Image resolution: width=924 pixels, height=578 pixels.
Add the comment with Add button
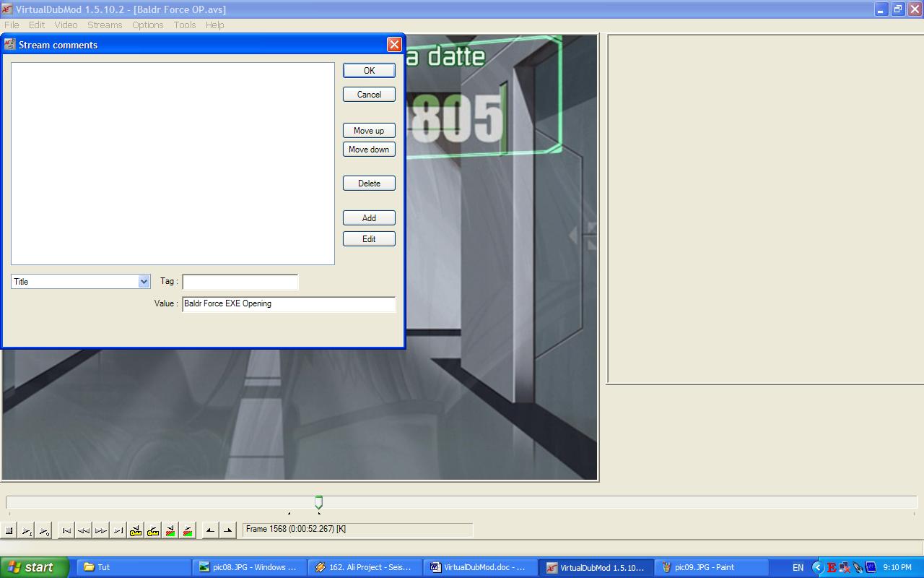point(369,218)
